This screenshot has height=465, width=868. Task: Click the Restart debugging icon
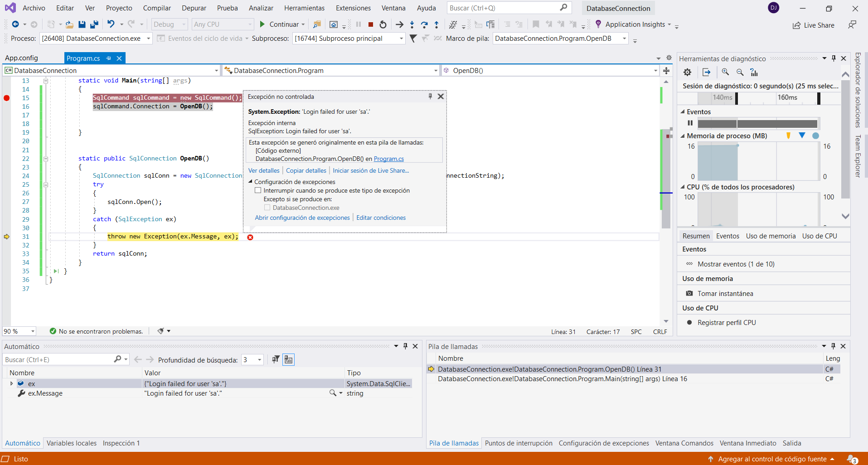coord(383,24)
